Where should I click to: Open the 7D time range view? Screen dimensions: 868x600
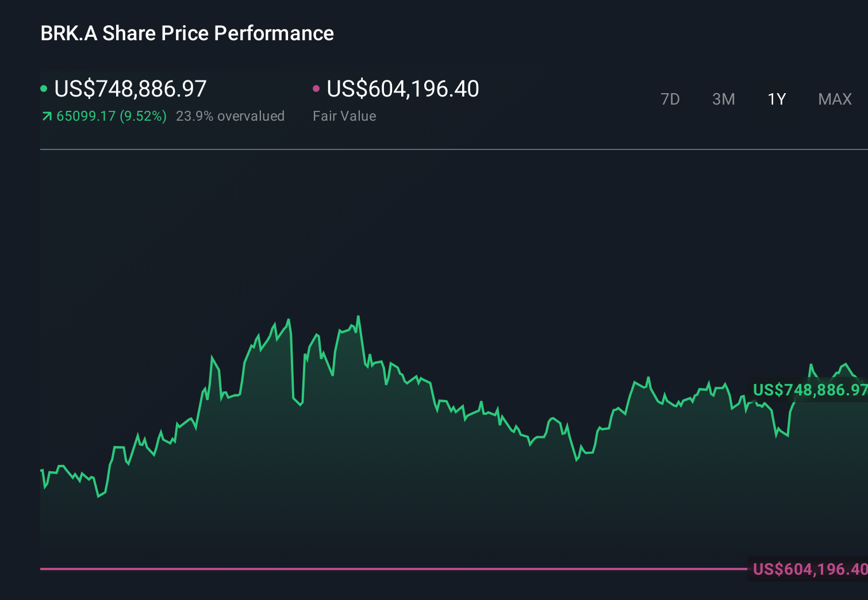[x=670, y=99]
